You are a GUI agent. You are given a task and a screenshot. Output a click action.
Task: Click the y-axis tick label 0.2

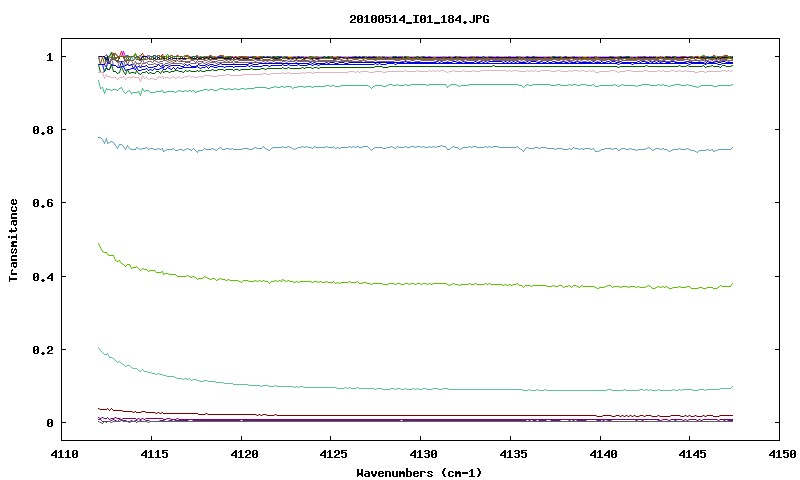coord(43,349)
